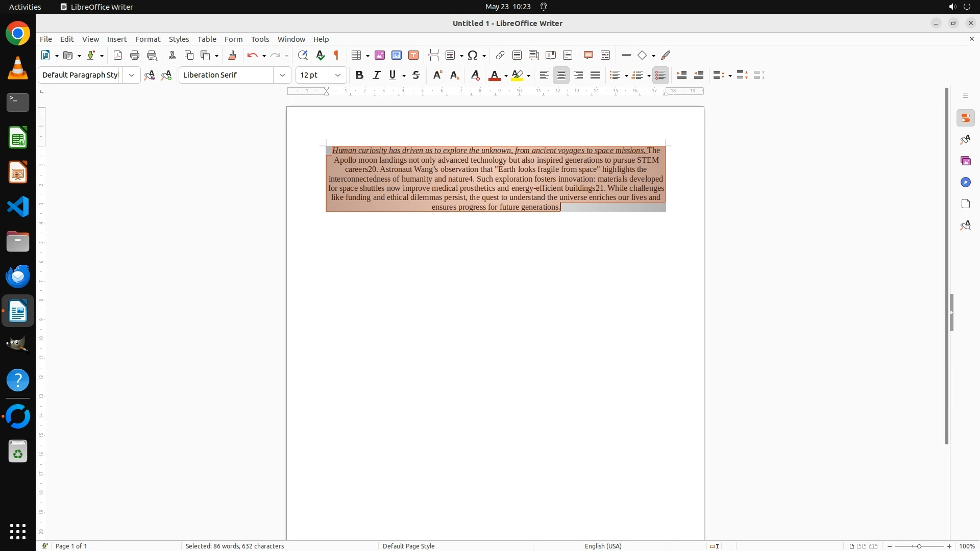980x551 pixels.
Task: Open the Tools menu
Action: pyautogui.click(x=260, y=39)
